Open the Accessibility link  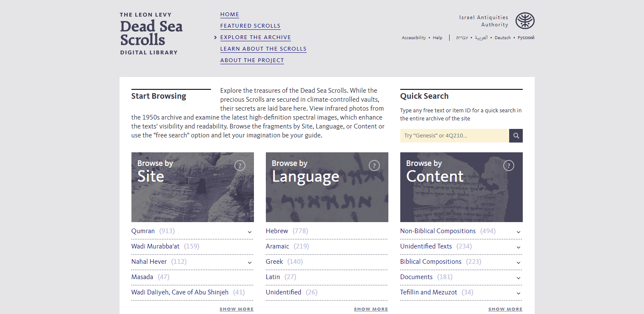pos(413,38)
